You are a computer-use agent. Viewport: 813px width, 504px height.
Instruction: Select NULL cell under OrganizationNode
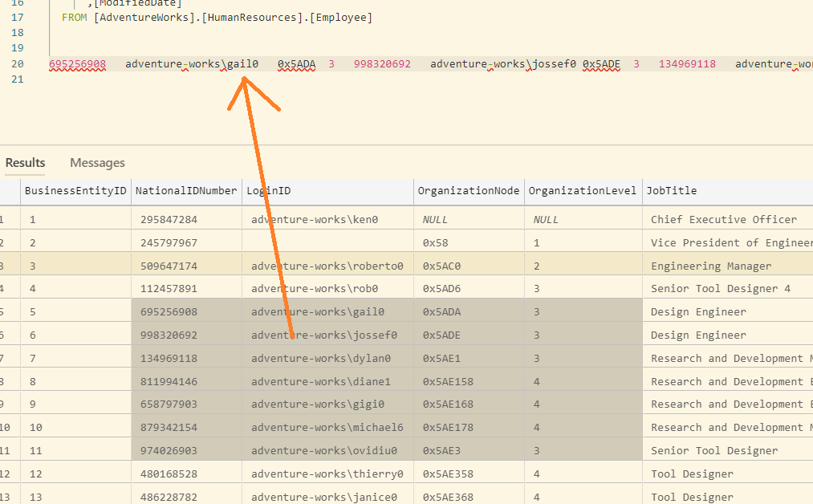470,219
